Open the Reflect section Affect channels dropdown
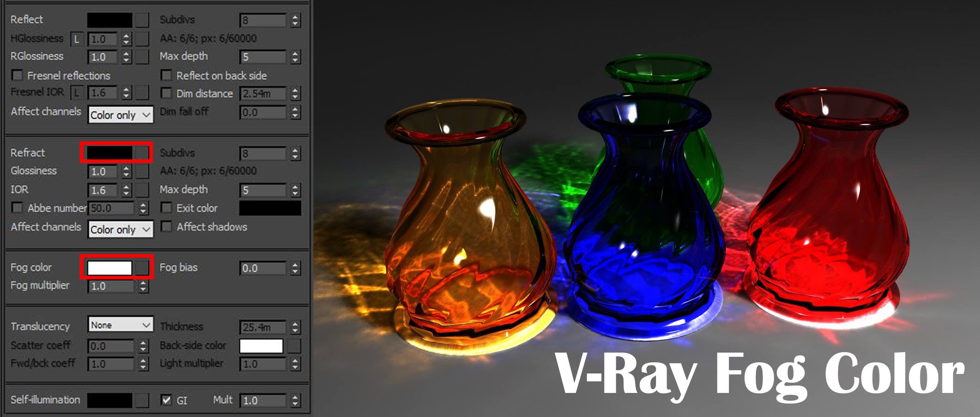Screen dimensions: 980x417 [120, 115]
